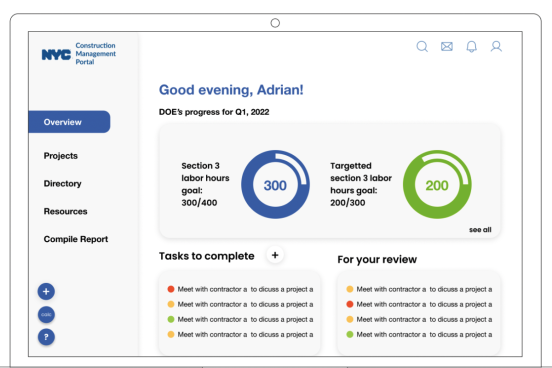552x368 pixels.
Task: Select Compile Report
Action: pos(76,239)
